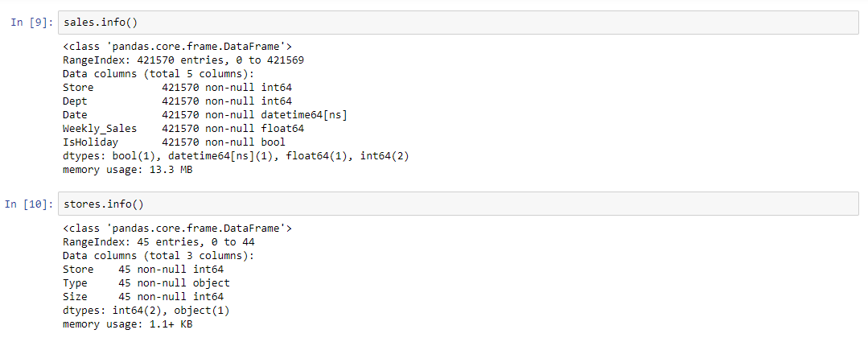
Task: Click the Date datetime64[ns] output row
Action: (205, 114)
